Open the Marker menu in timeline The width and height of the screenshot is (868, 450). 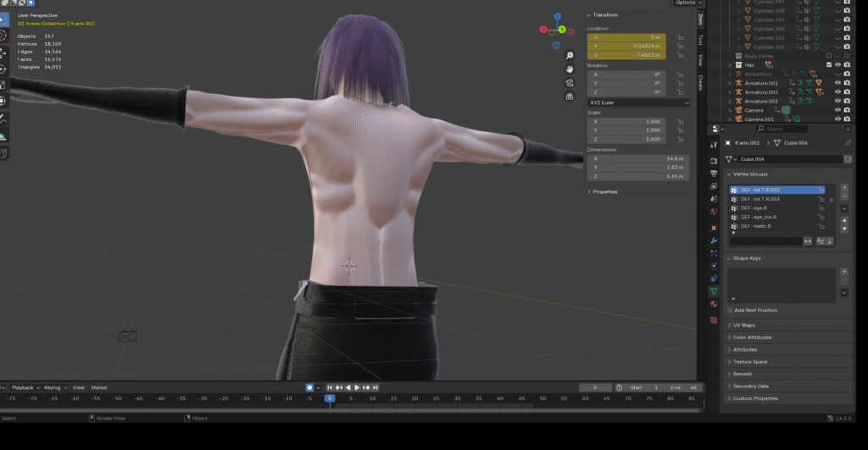pos(99,387)
